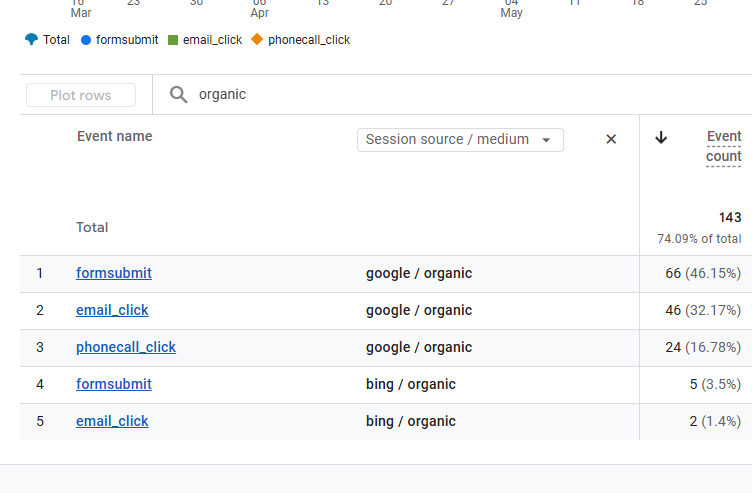Expand the dropdown arrow beside Session source
Screen dimensions: 752x493
[546, 140]
